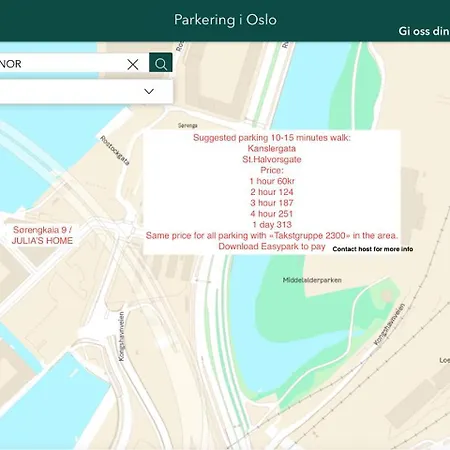Image resolution: width=450 pixels, height=450 pixels.
Task: Click the Rostockgata street label
Action: click(115, 150)
